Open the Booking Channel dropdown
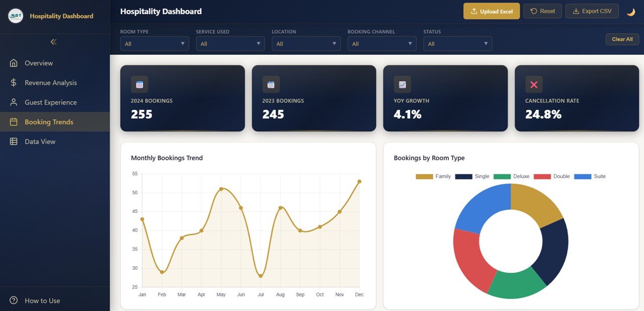The width and height of the screenshot is (644, 311). coord(381,44)
